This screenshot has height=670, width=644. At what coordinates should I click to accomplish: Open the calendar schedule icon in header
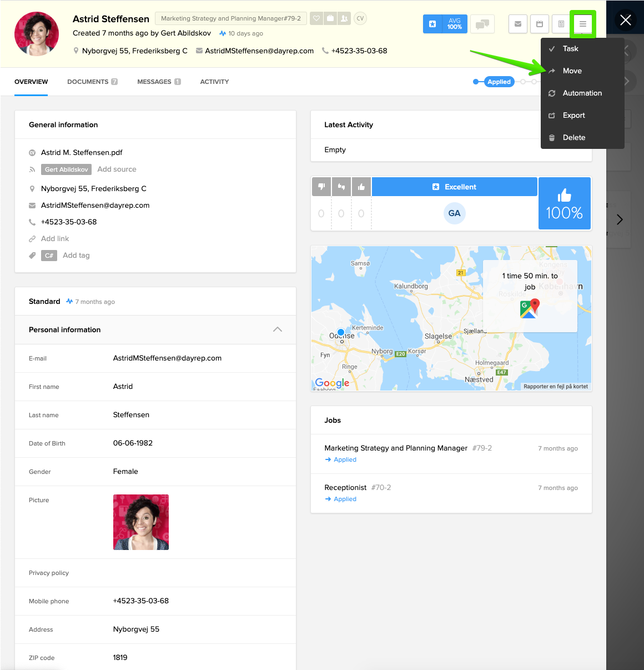click(x=539, y=24)
